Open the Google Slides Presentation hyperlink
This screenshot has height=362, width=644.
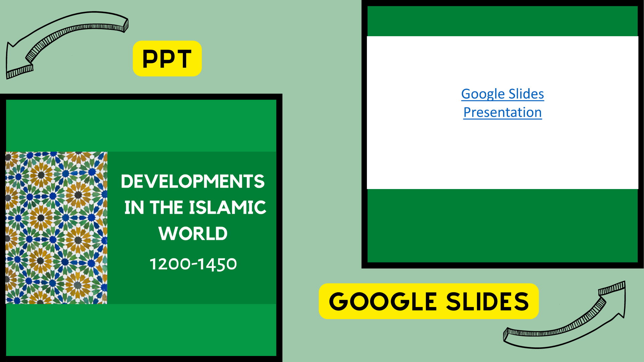(502, 103)
